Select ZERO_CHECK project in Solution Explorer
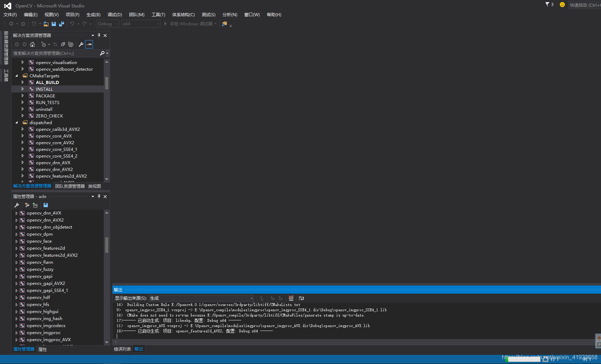The height and width of the screenshot is (364, 601). click(49, 116)
